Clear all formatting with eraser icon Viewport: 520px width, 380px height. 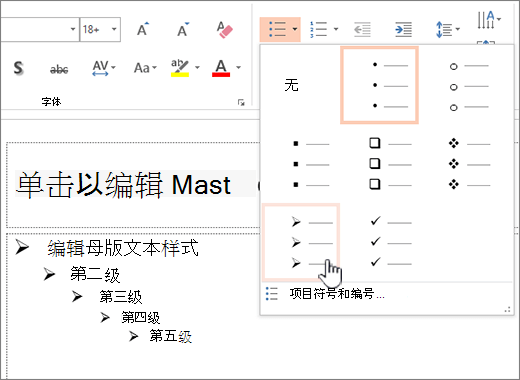coord(224,29)
